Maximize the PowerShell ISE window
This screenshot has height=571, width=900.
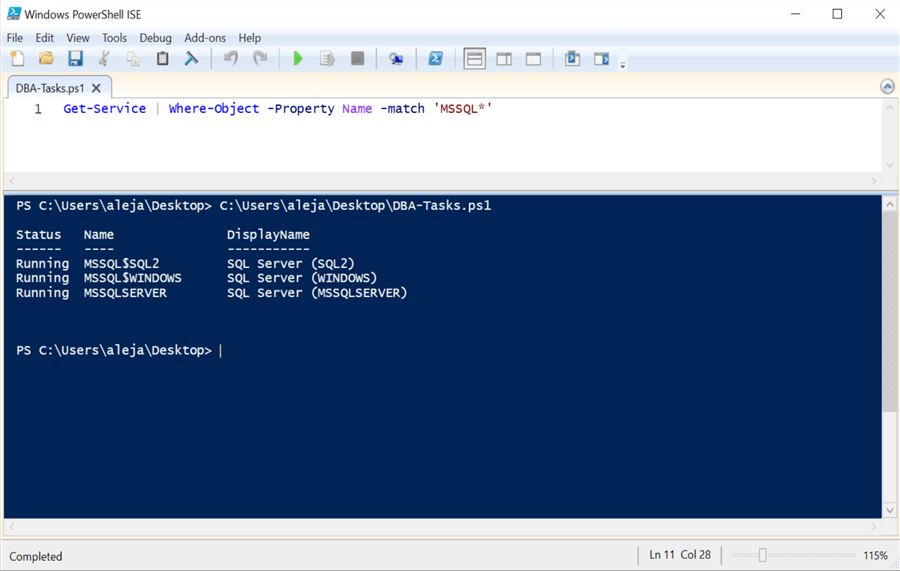coord(837,14)
